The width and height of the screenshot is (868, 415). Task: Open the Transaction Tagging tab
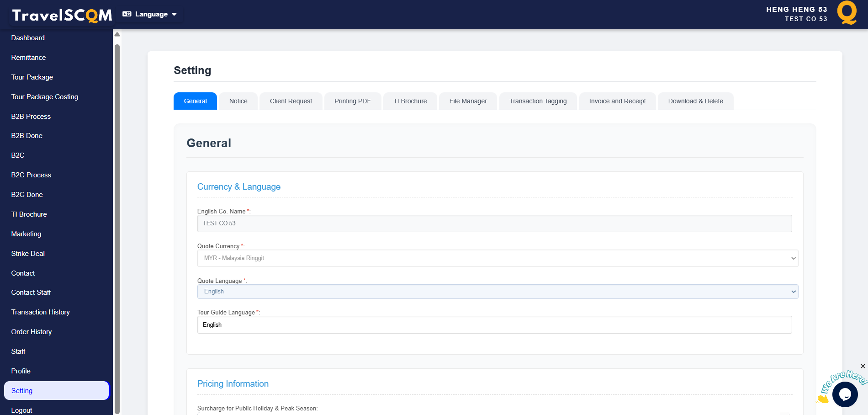[x=538, y=101]
